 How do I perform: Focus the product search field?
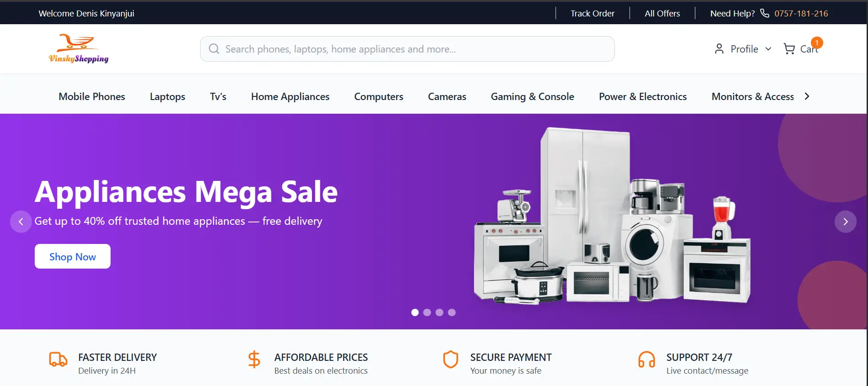[408, 49]
